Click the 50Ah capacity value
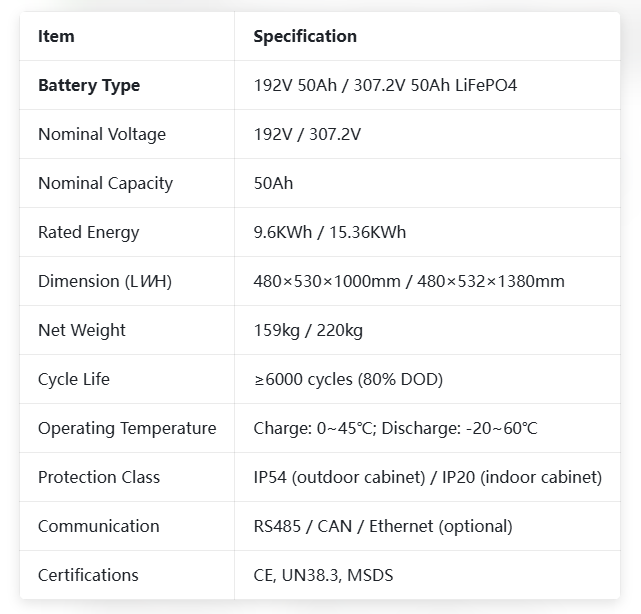The width and height of the screenshot is (641, 614). pos(273,183)
